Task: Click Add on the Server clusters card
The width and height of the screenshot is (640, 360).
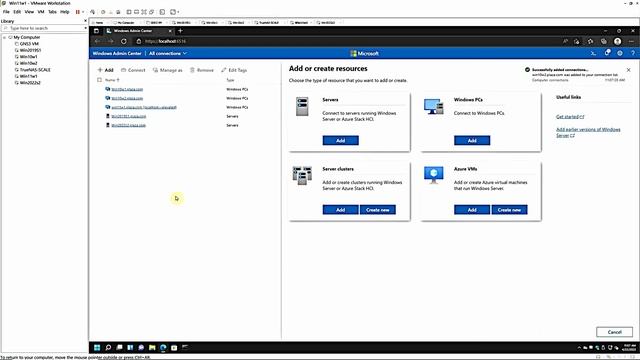Action: click(340, 210)
